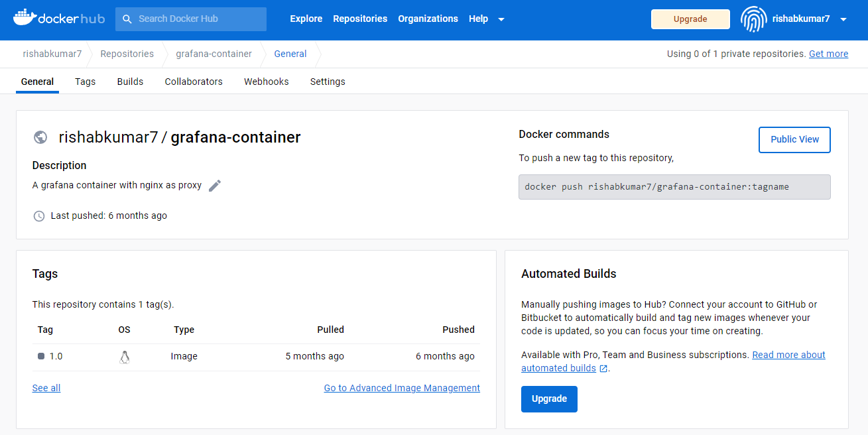The height and width of the screenshot is (435, 868).
Task: Click the General breadcrumb
Action: [290, 54]
